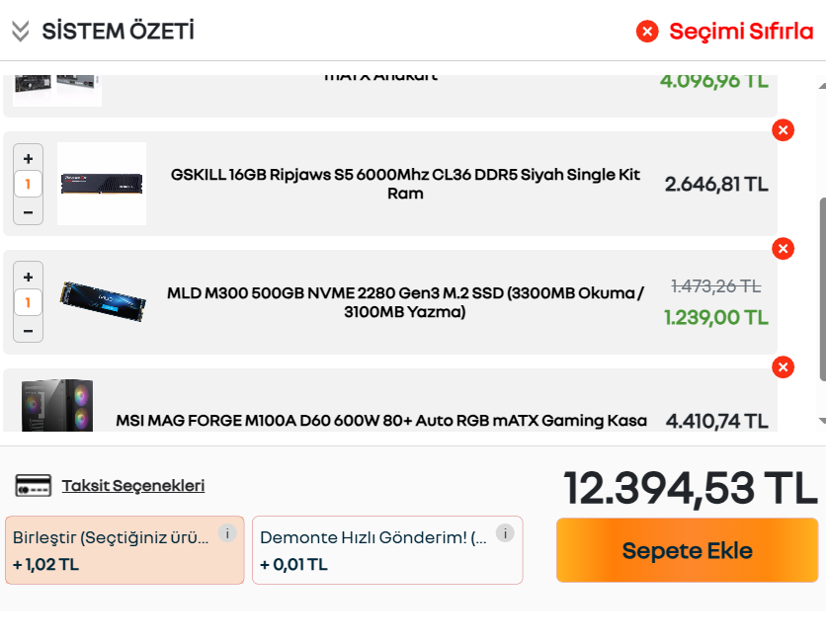Viewport: 826px width, 644px height.
Task: Decrease the GSKILL RAM quantity with the minus button
Action: tap(28, 211)
